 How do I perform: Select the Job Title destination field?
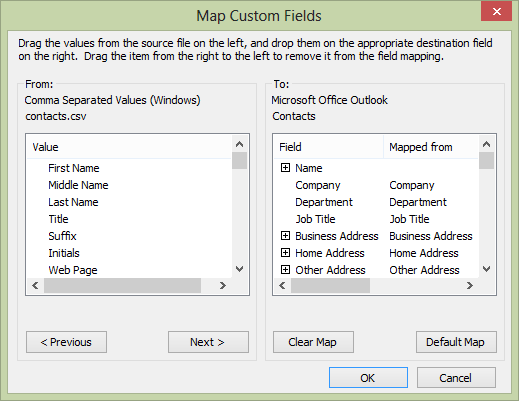pyautogui.click(x=315, y=219)
